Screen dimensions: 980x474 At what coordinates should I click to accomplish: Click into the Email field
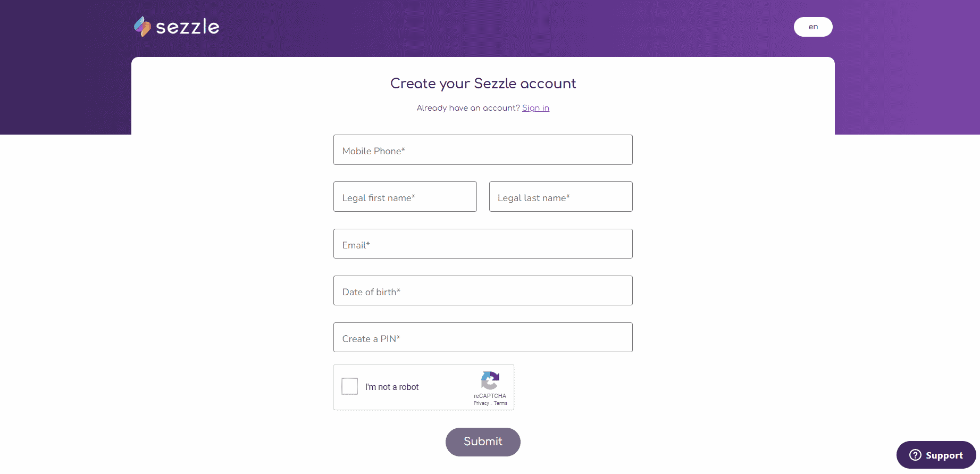point(483,244)
